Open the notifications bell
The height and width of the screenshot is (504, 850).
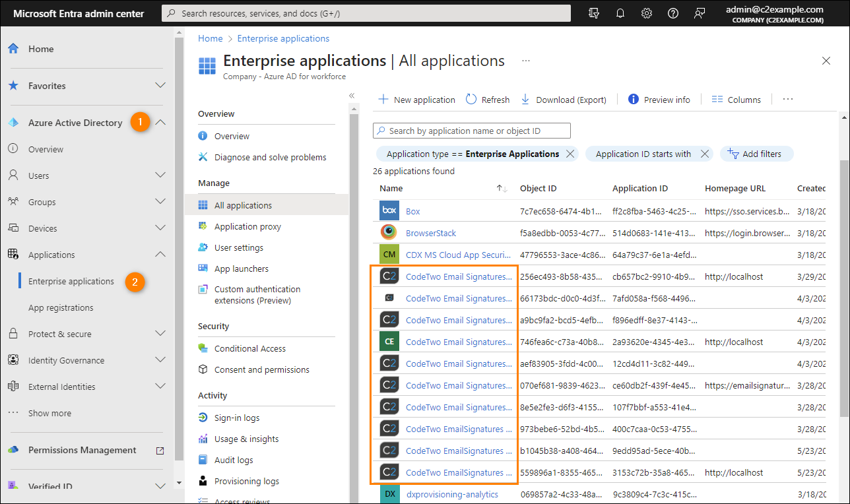[x=620, y=13]
